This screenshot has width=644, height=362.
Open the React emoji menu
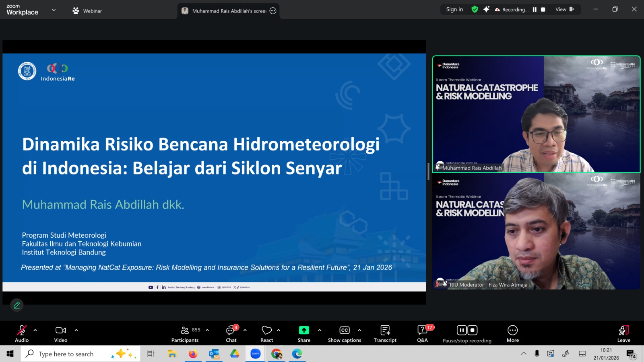(x=266, y=333)
